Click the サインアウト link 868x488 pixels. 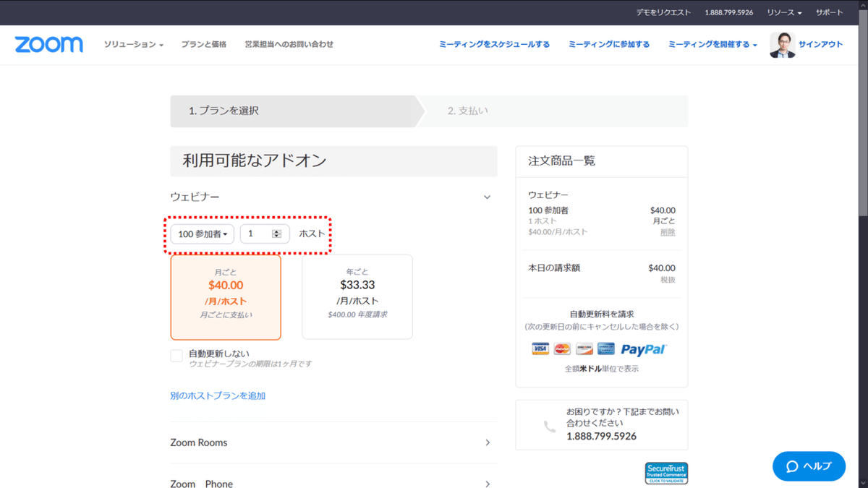[x=821, y=45]
